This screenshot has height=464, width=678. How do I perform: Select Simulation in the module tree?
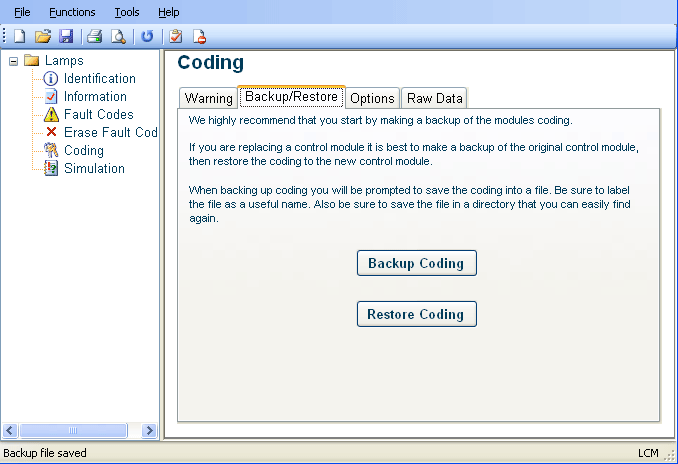click(x=94, y=169)
